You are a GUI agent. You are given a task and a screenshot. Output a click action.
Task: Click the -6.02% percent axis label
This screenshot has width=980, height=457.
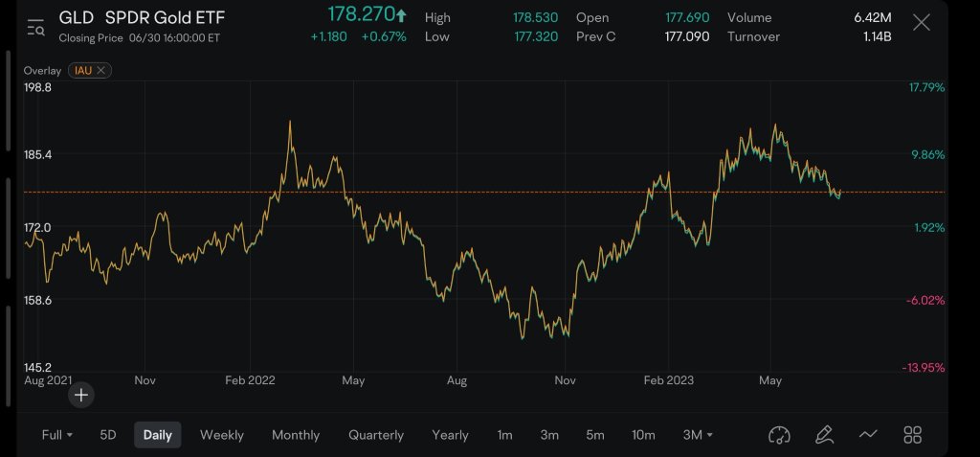click(925, 300)
